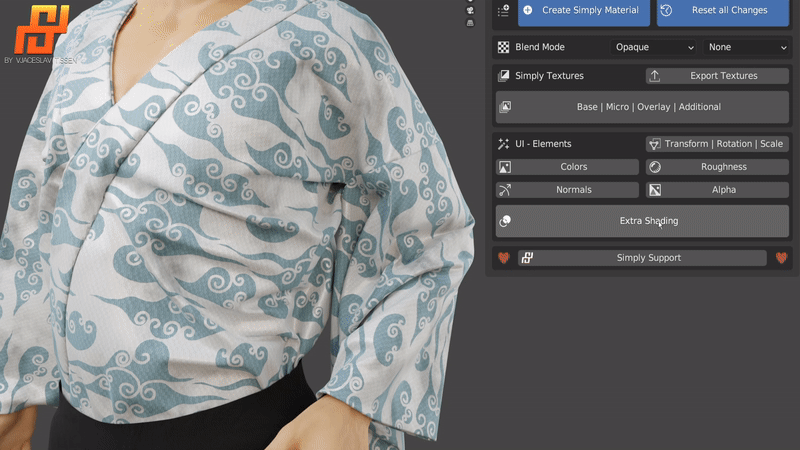800x450 pixels.
Task: Click the Simply Textures panel icon
Action: [504, 76]
